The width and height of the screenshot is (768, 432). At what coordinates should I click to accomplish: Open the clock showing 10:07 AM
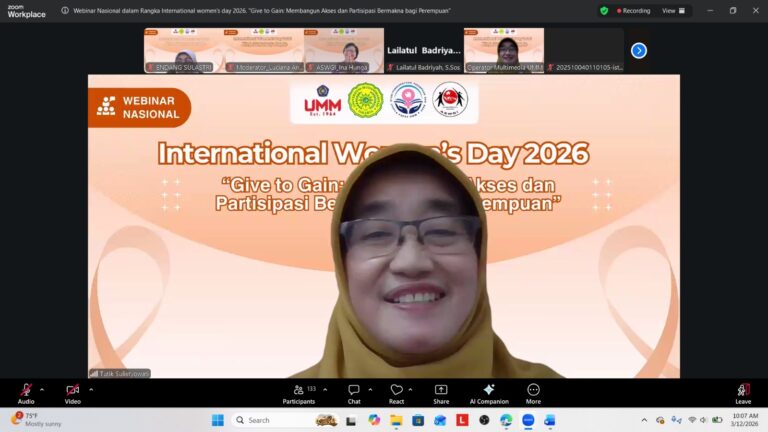click(745, 420)
